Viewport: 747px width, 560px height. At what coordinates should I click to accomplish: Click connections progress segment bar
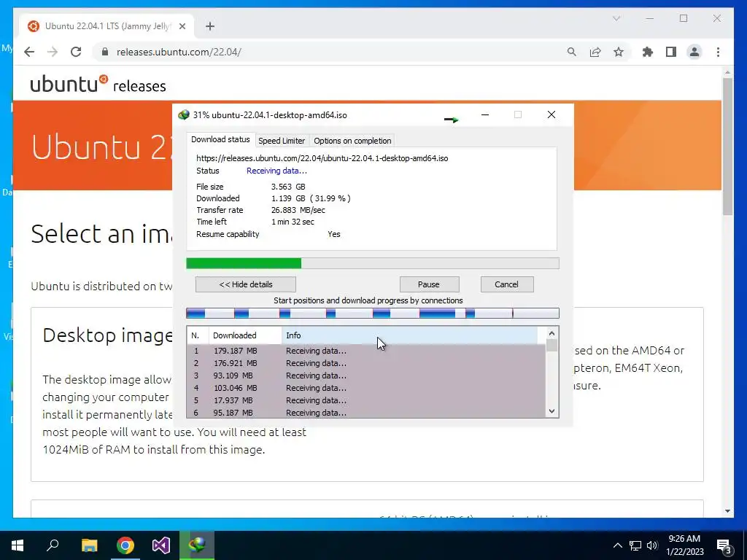tap(373, 313)
